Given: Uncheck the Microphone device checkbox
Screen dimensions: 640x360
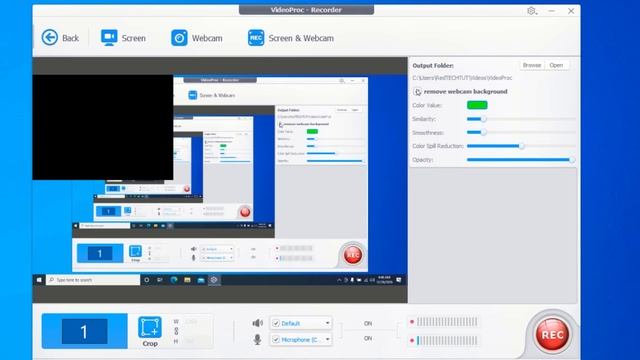Looking at the screenshot, I should [x=276, y=340].
